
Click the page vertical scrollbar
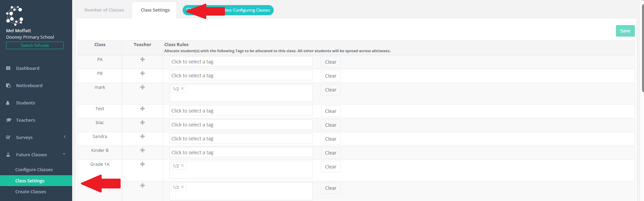[643, 47]
